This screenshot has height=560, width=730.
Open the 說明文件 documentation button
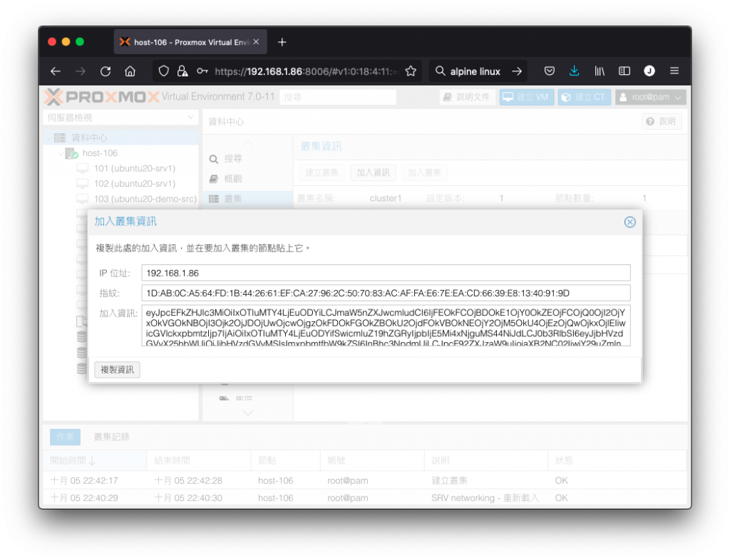467,97
